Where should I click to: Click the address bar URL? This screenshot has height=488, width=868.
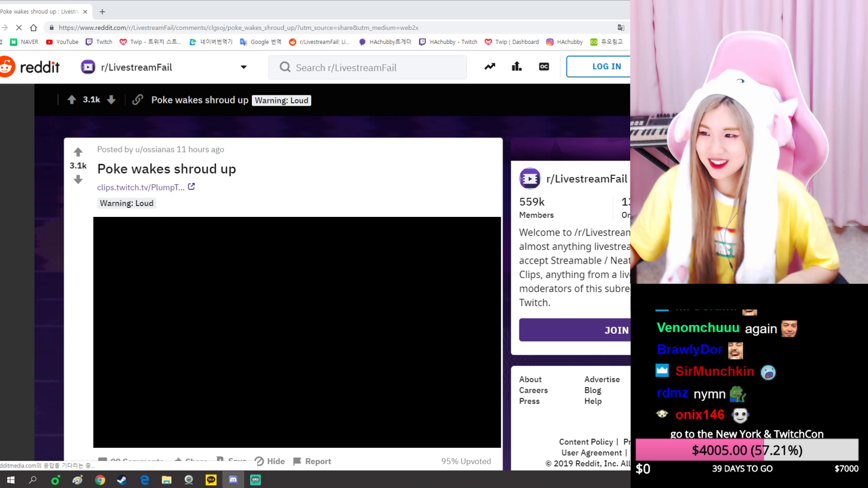point(239,28)
